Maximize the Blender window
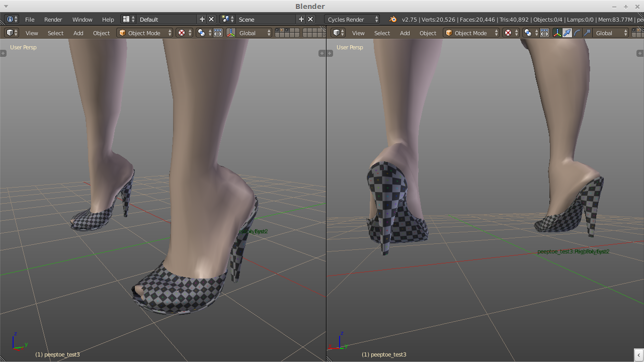 (626, 7)
